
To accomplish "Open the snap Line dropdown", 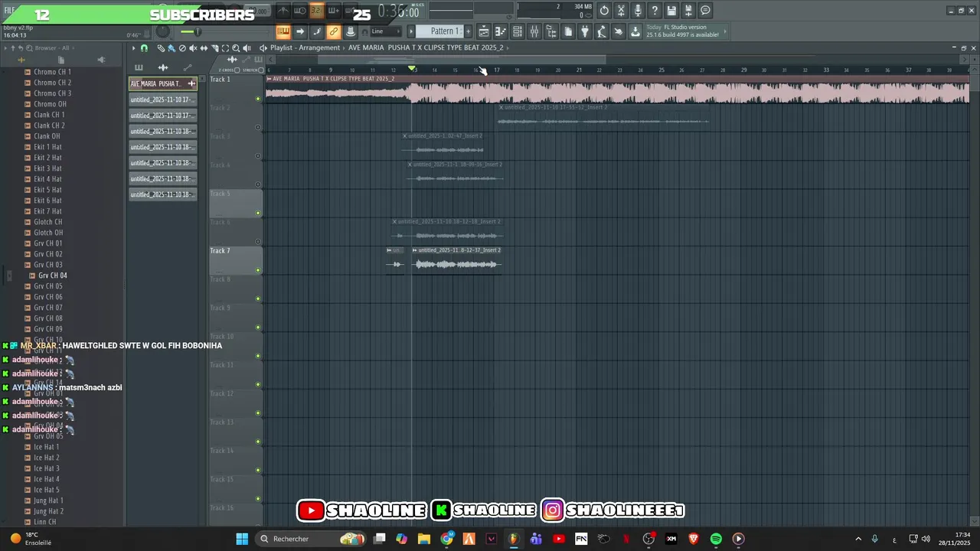I will coord(385,31).
